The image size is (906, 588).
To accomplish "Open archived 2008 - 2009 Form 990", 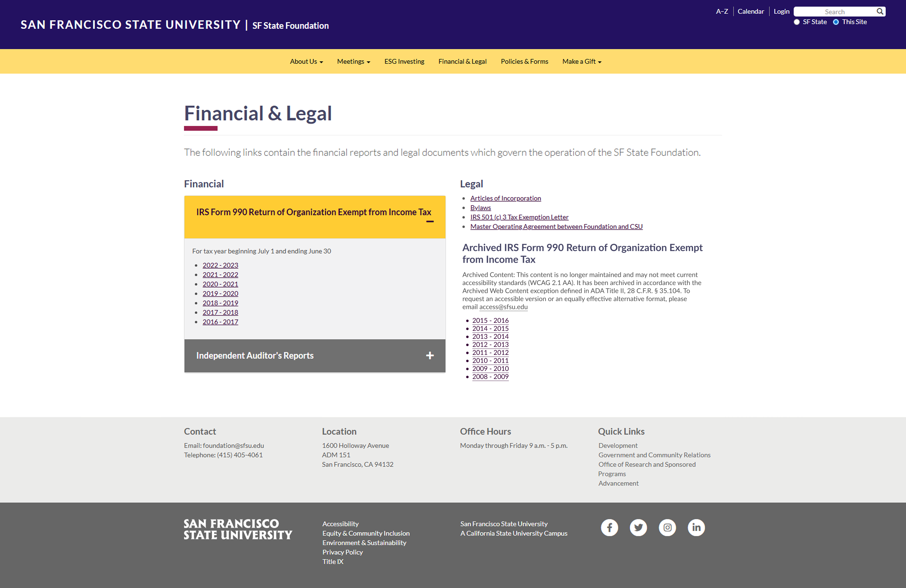I will (x=490, y=376).
